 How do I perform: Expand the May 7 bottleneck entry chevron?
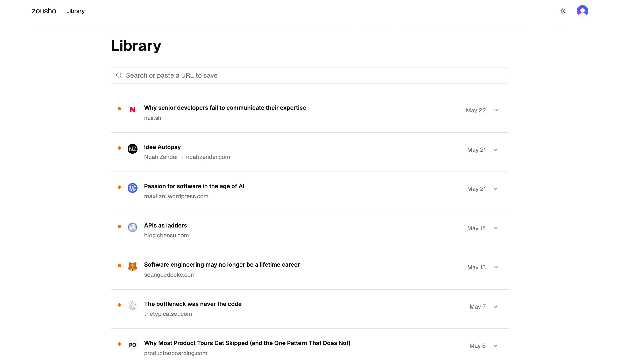coord(495,307)
